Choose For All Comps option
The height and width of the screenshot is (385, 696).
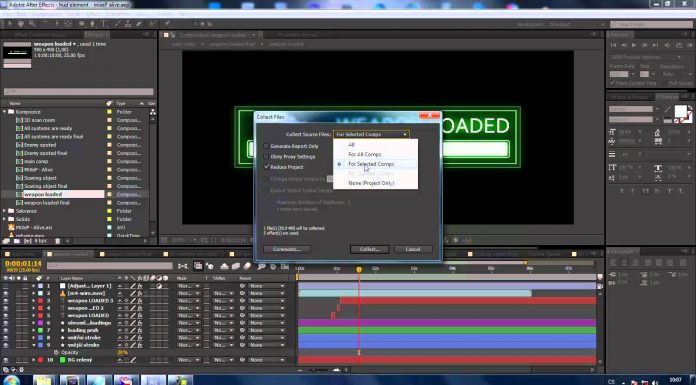pyautogui.click(x=364, y=154)
